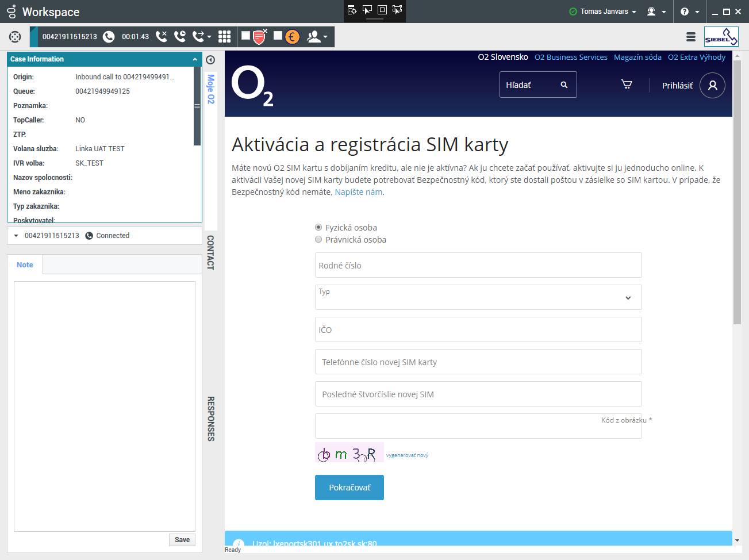749x560 pixels.
Task: Open the O2 Extra Výhody link
Action: (x=697, y=57)
